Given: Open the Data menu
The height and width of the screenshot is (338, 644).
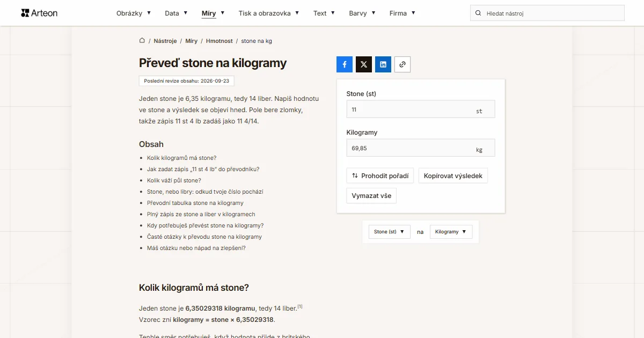Looking at the screenshot, I should pyautogui.click(x=176, y=13).
